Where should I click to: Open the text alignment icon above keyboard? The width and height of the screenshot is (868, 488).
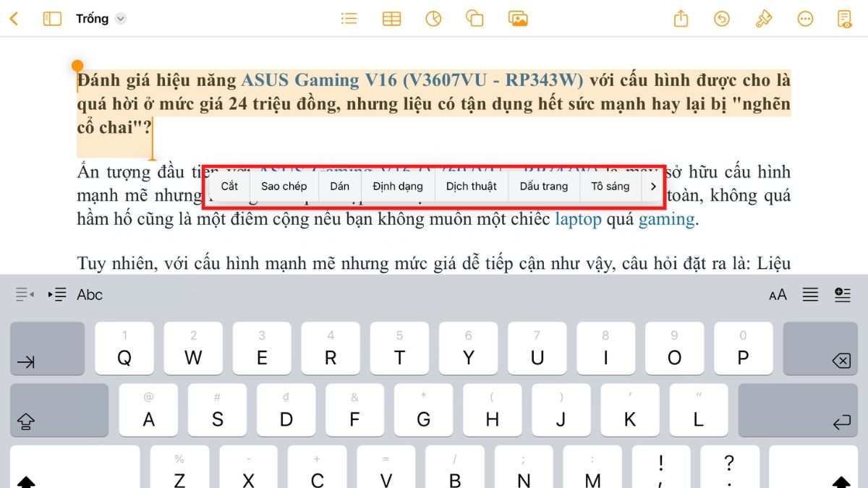pyautogui.click(x=810, y=294)
